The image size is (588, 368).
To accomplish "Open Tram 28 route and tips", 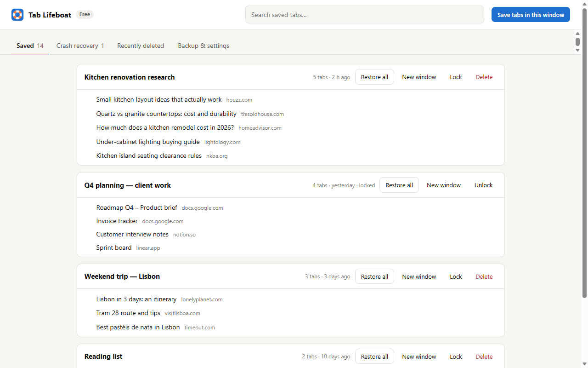I will tap(128, 313).
